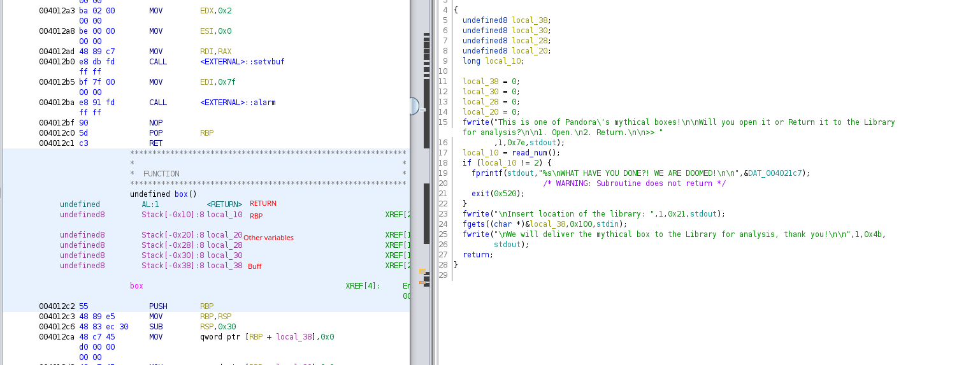Click the RET instruction at 004012c1
The image size is (980, 365).
tap(155, 143)
